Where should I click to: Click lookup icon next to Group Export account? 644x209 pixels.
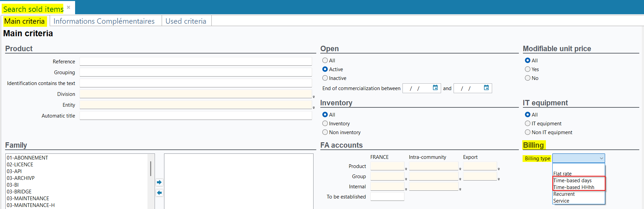coord(499,179)
